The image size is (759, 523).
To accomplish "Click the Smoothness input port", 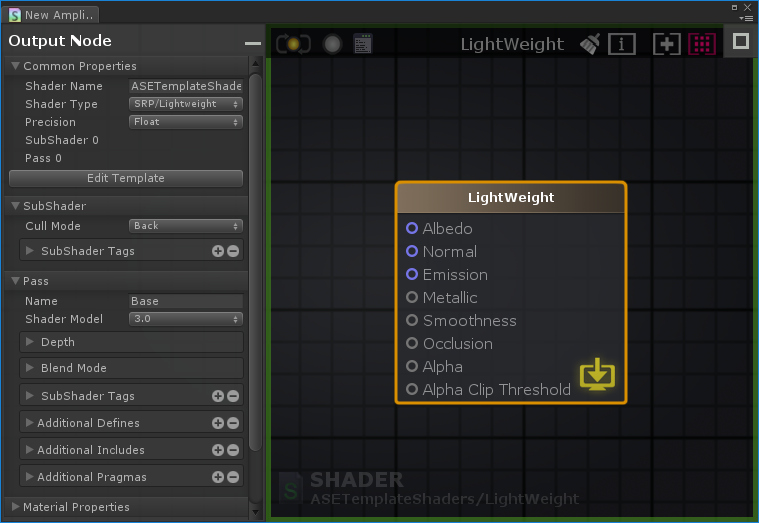I will click(x=412, y=320).
